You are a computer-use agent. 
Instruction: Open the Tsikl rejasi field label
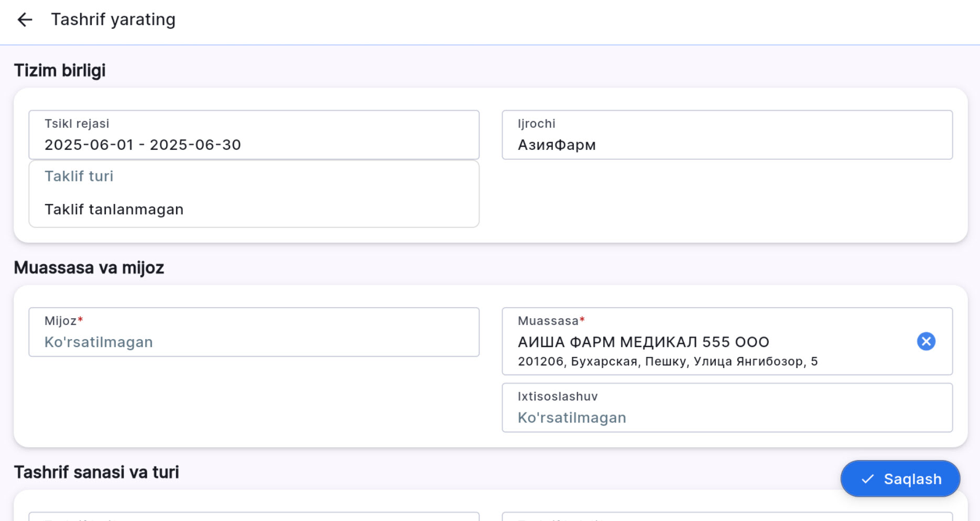[x=77, y=124]
